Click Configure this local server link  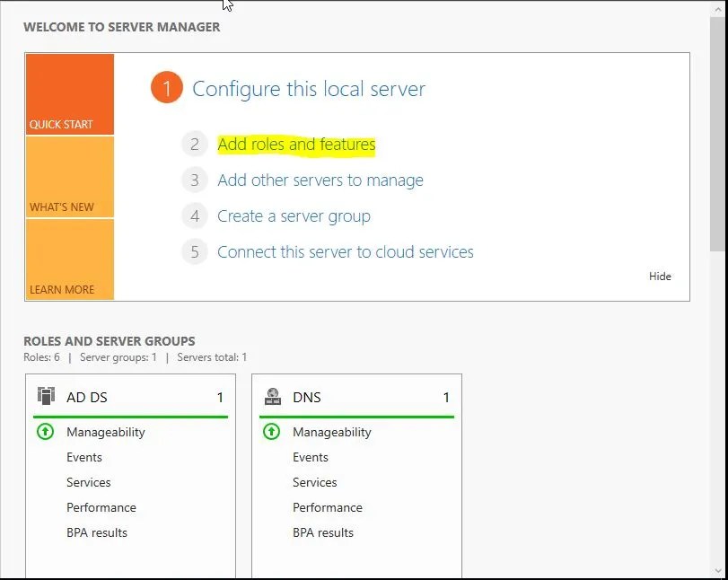309,89
